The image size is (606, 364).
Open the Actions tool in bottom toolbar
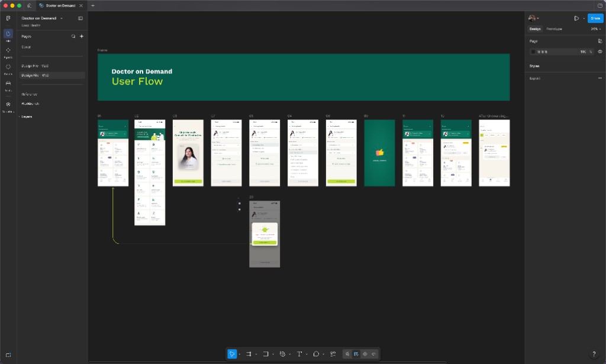click(x=333, y=354)
